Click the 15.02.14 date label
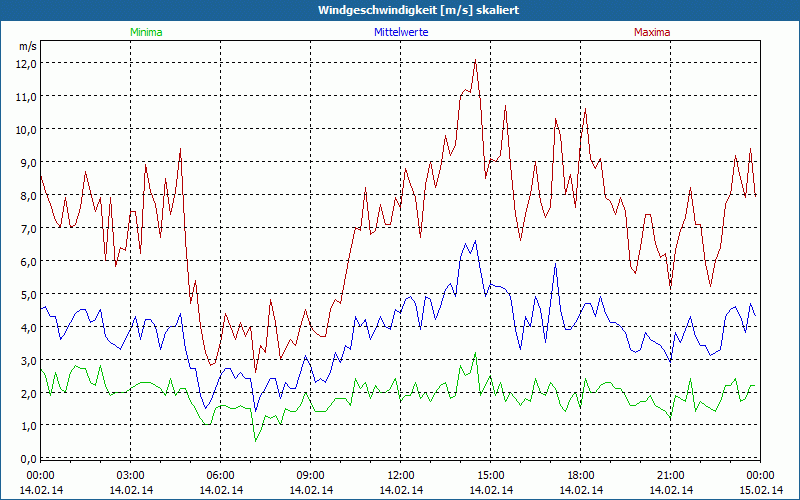The height and width of the screenshot is (500, 800). coord(759,490)
